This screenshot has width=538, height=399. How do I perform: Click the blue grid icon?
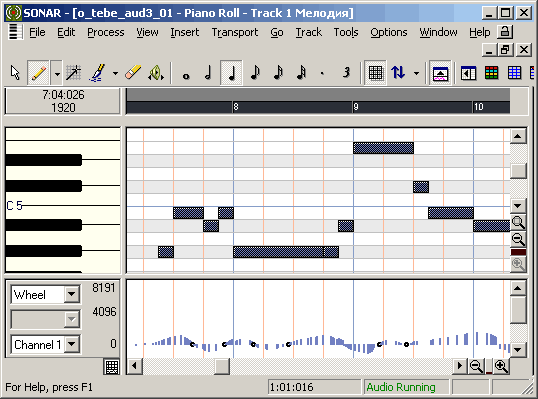click(514, 73)
